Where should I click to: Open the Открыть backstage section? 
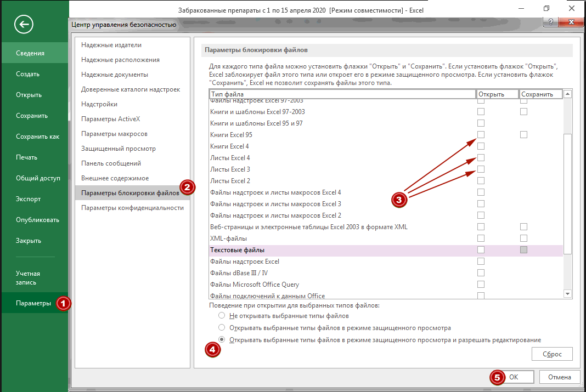point(35,95)
